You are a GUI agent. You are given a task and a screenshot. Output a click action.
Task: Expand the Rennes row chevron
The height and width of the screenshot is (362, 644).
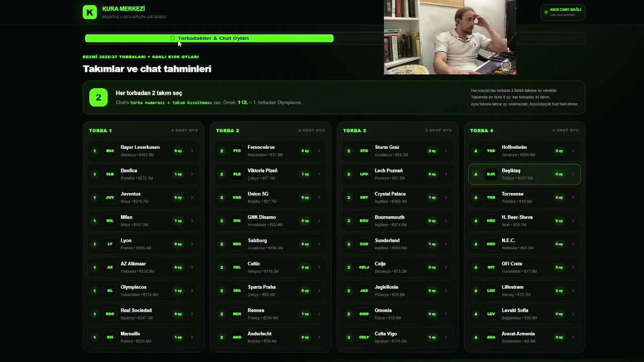click(319, 314)
